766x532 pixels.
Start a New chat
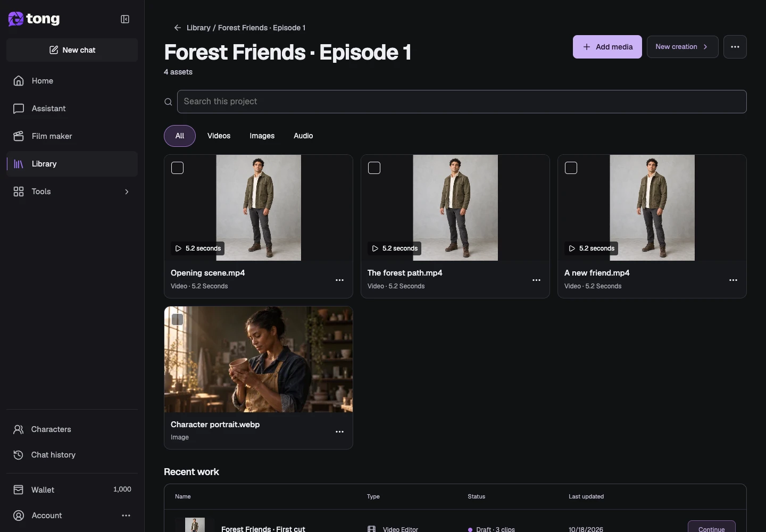click(72, 50)
